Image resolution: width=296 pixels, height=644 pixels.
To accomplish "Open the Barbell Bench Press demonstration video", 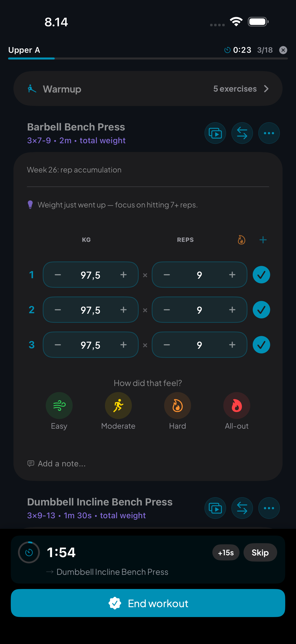I will pyautogui.click(x=215, y=133).
